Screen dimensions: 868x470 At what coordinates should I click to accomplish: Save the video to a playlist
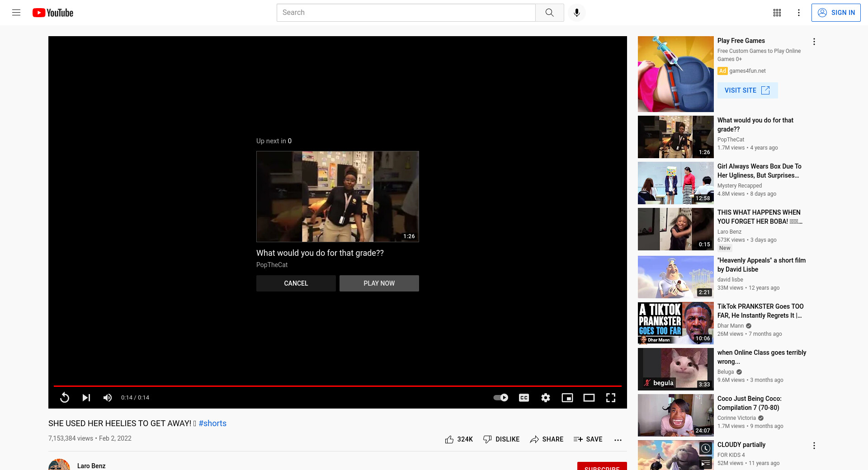click(x=588, y=439)
